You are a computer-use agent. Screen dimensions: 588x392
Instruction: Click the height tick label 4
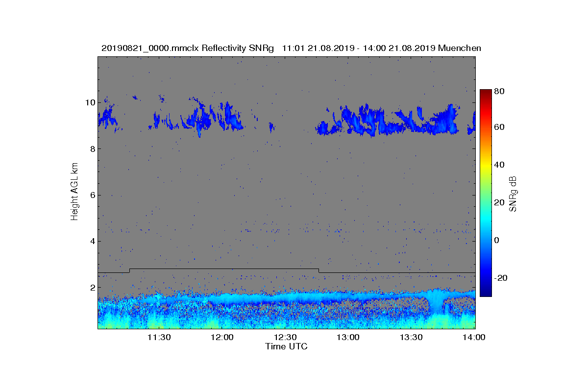93,241
